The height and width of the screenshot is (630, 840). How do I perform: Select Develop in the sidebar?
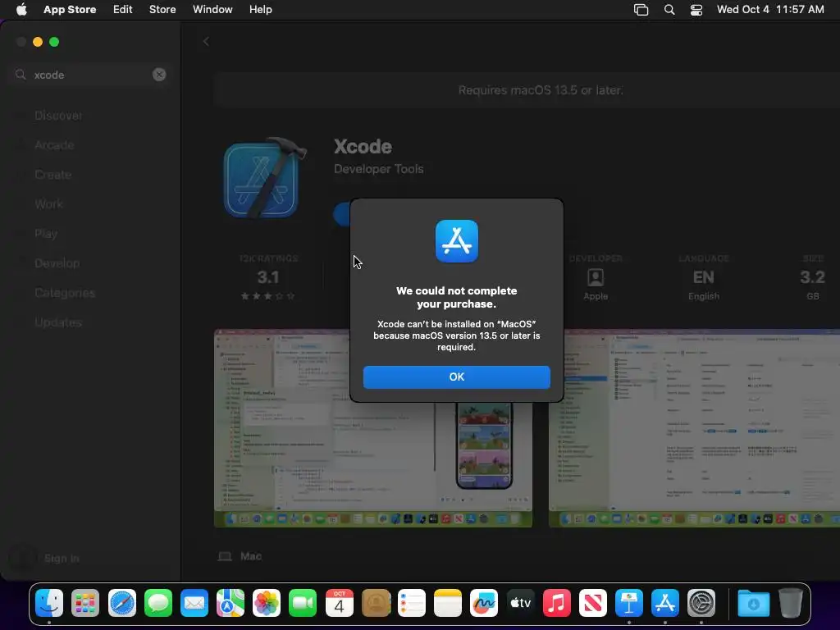click(57, 263)
